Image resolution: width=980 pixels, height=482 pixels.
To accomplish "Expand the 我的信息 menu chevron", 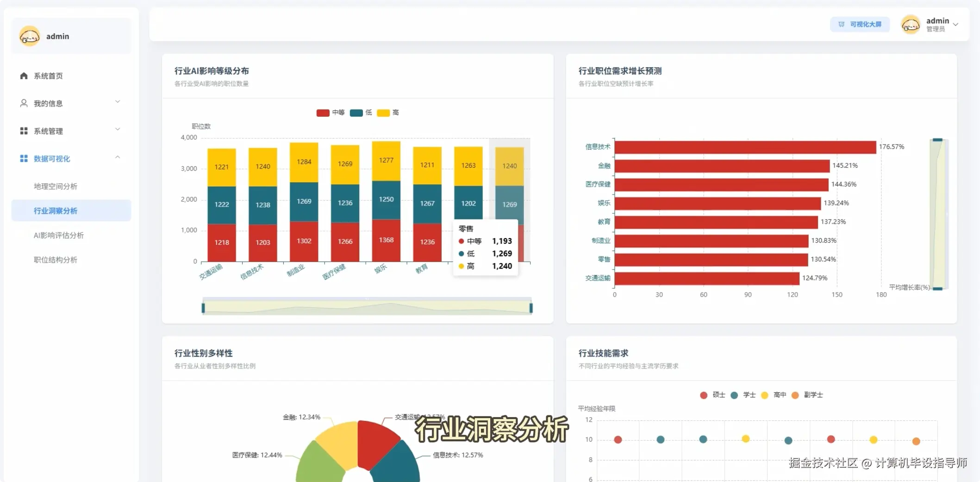I will pyautogui.click(x=118, y=102).
